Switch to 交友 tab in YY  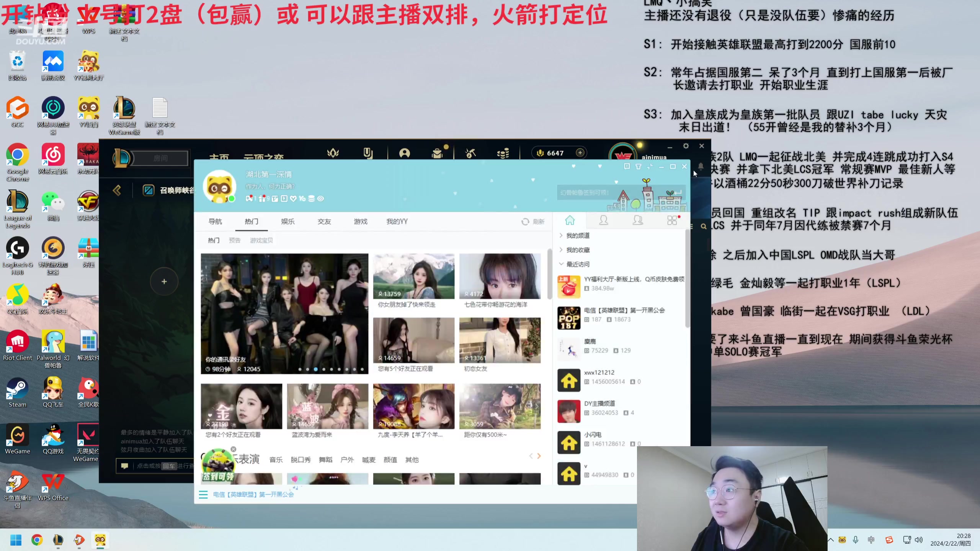click(x=324, y=221)
